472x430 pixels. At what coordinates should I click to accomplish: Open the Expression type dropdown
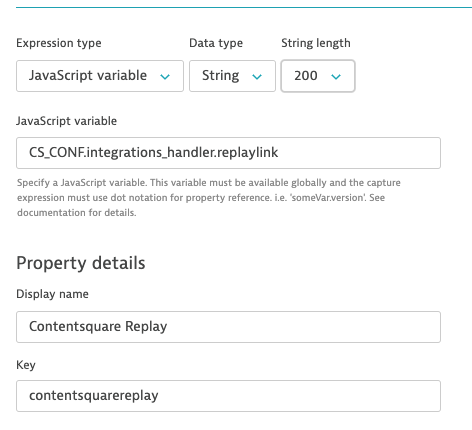[x=100, y=76]
